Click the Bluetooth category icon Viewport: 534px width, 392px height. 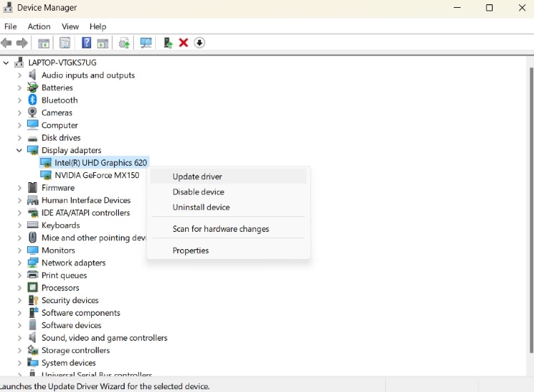click(x=33, y=100)
